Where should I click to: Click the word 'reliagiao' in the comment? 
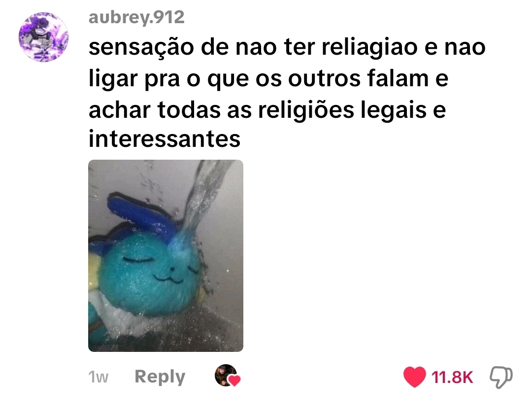coord(369,47)
